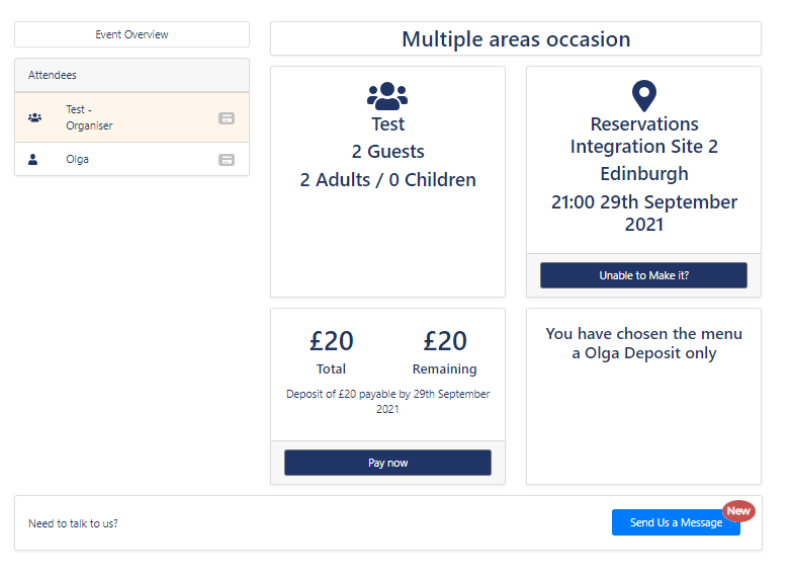Select the Attendees header
The width and height of the screenshot is (787, 574).
[132, 75]
